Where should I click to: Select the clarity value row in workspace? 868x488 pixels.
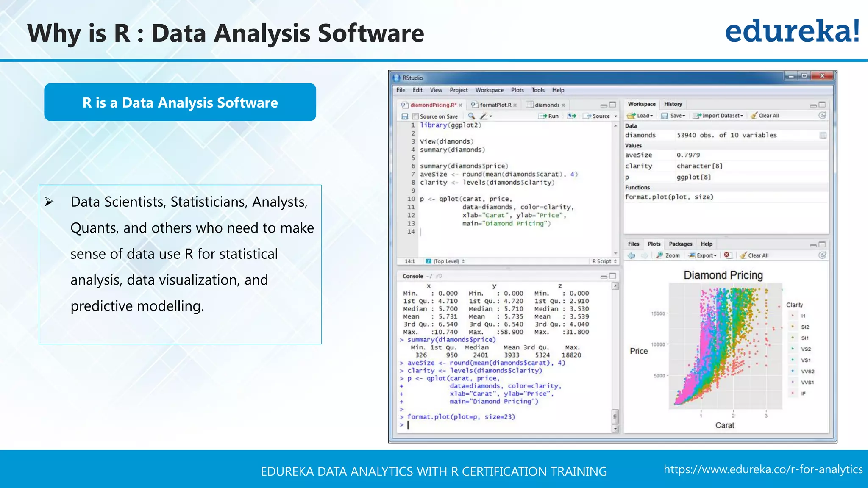tap(726, 166)
